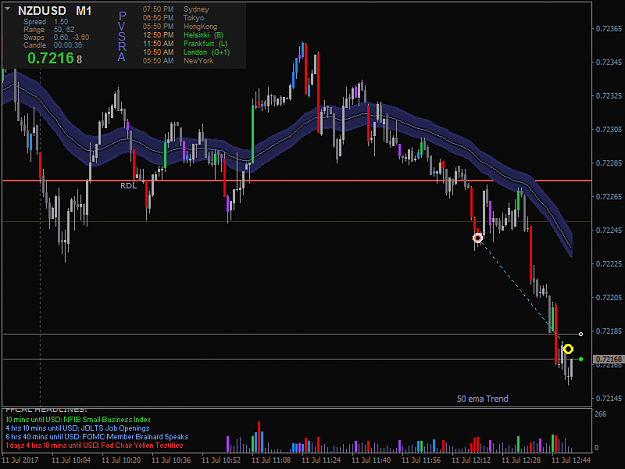Viewport: 625px width, 469px height.
Task: Click the 0.72365 price scale label
Action: (x=609, y=29)
